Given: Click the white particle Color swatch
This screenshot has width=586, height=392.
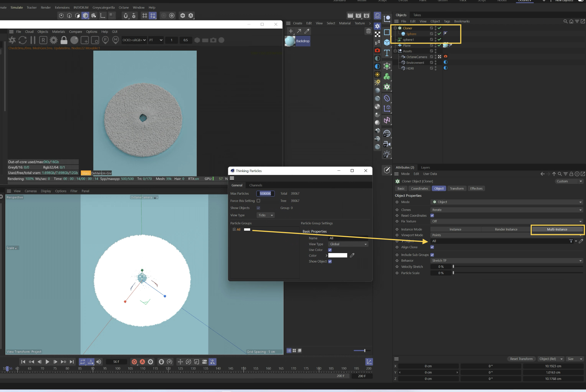Looking at the screenshot, I should click(337, 255).
